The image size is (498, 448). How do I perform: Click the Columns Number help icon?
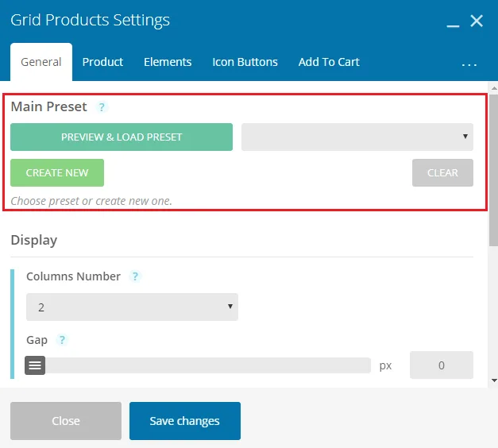point(135,276)
